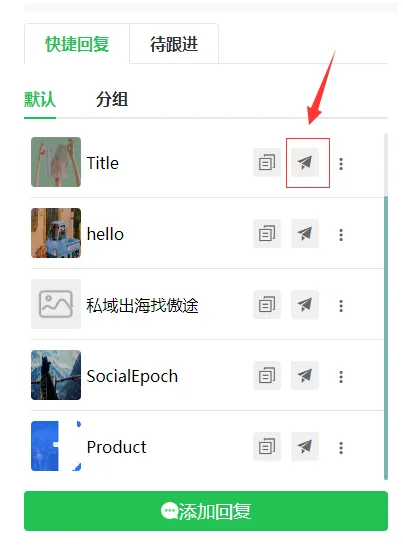Image resolution: width=403 pixels, height=547 pixels.
Task: Copy the Product quick reply
Action: (x=267, y=446)
